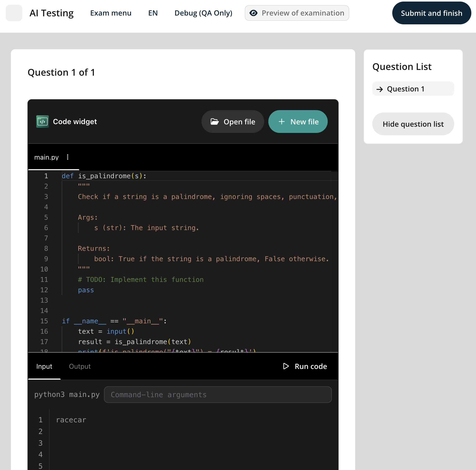This screenshot has width=476, height=470.
Task: Switch to the Output tab
Action: point(80,366)
